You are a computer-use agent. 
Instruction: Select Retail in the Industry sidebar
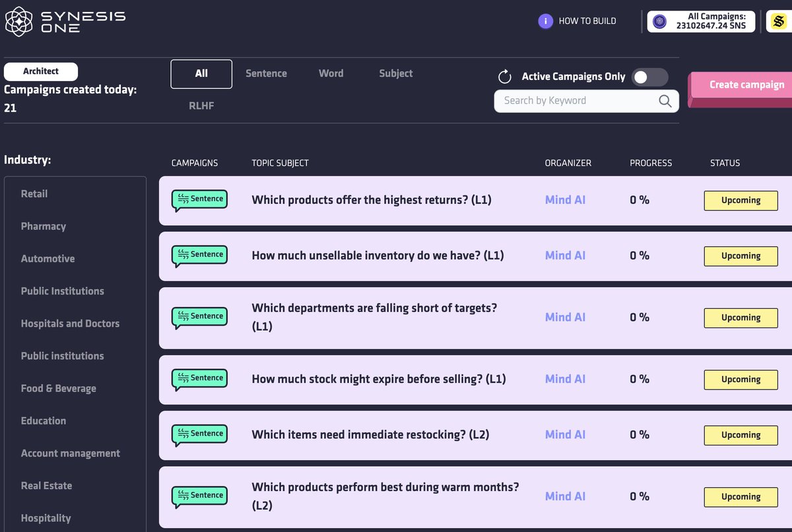pos(34,193)
